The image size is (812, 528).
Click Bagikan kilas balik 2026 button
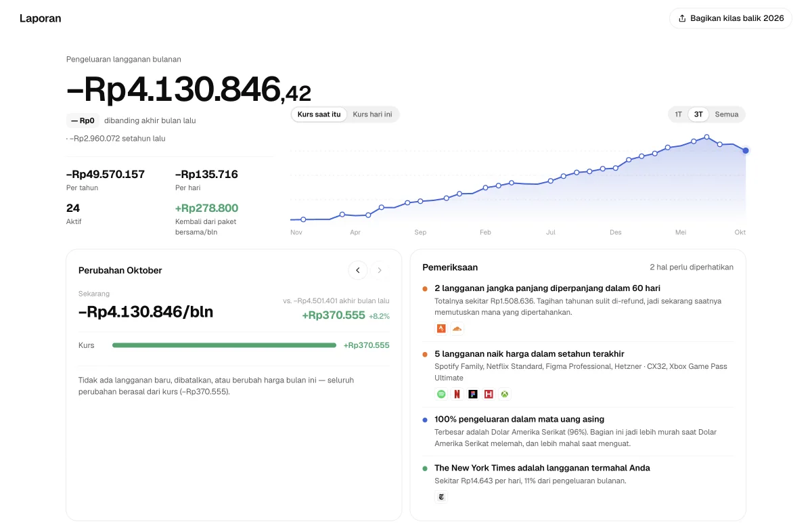[731, 18]
